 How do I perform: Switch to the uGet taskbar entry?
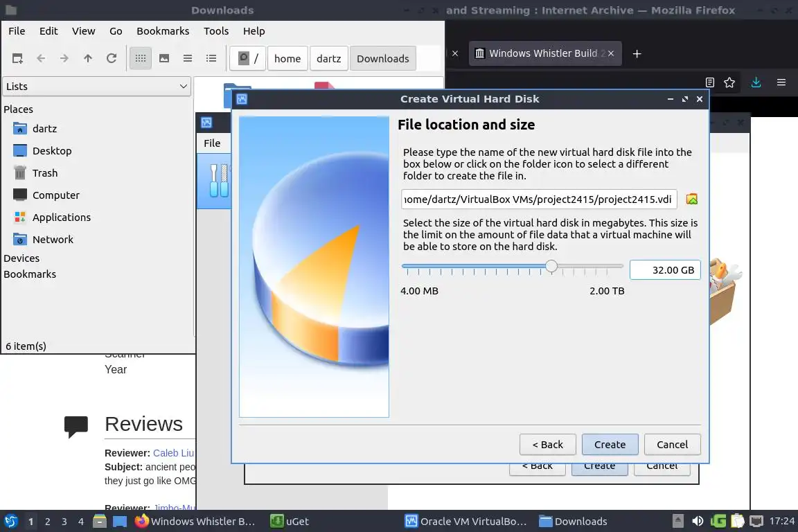pyautogui.click(x=290, y=522)
